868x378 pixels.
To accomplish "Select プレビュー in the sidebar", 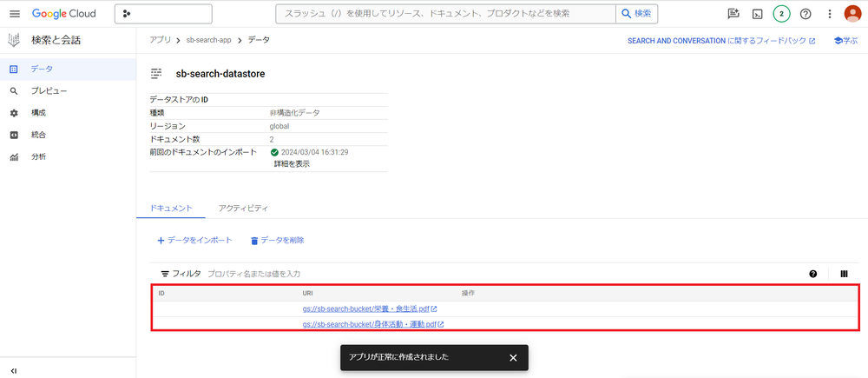I will click(68, 91).
